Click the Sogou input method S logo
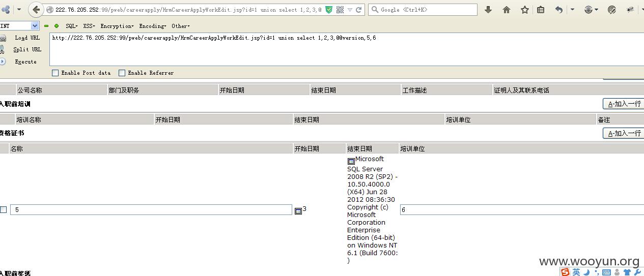This screenshot has width=644, height=276. [x=565, y=272]
